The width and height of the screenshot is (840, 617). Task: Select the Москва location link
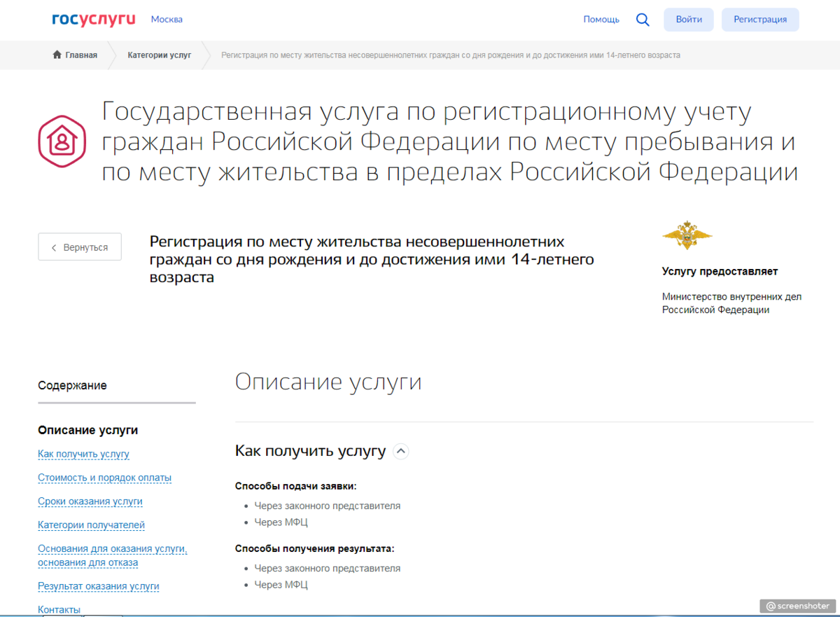167,19
